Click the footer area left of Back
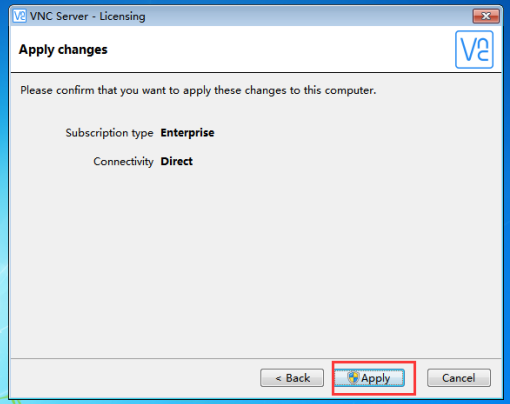 tap(133, 378)
